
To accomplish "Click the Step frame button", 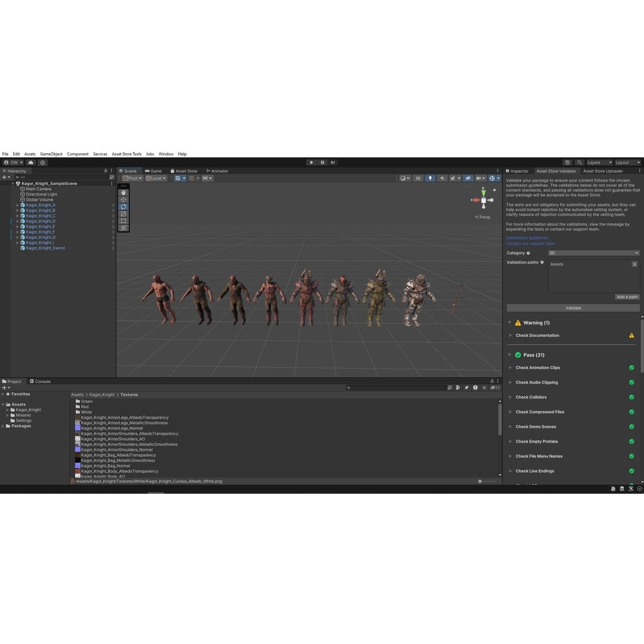I will tap(333, 162).
